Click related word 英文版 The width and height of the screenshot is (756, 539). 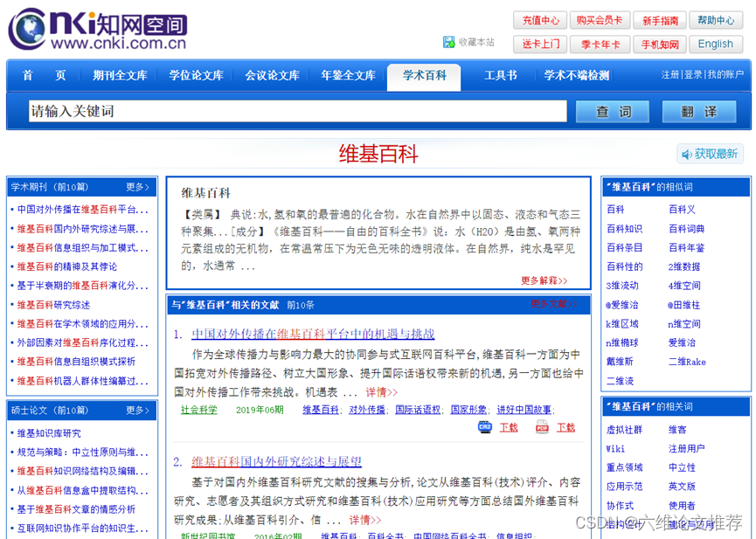pos(682,487)
